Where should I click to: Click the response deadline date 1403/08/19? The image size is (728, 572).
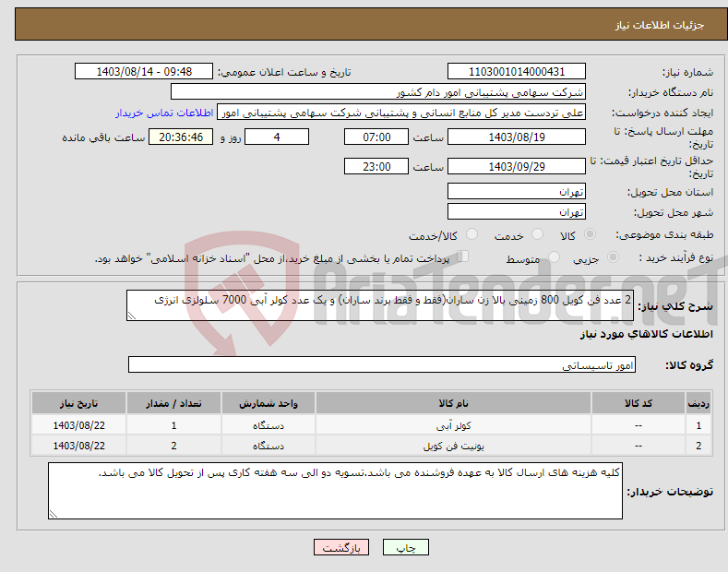[x=517, y=137]
